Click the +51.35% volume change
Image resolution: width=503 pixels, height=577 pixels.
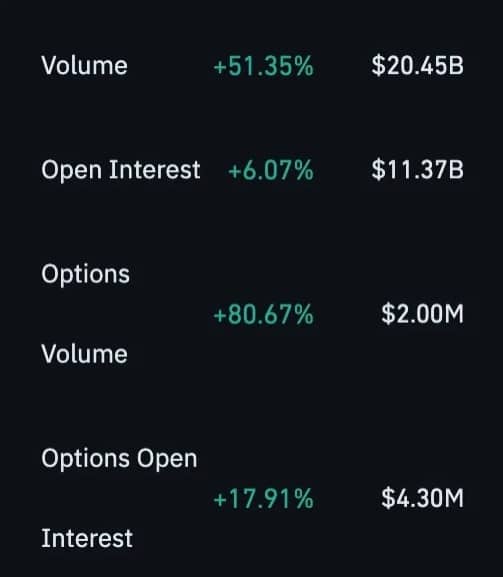tap(263, 66)
